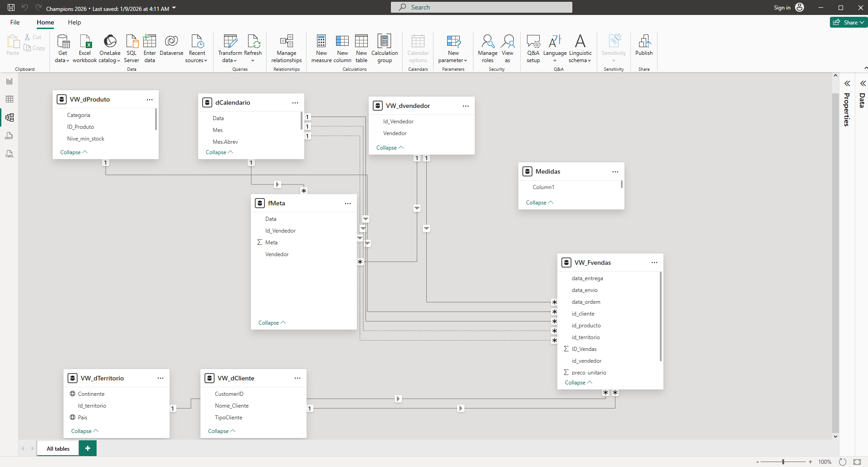Add a new layout tab
Screen dimensions: 868x467
[88, 448]
